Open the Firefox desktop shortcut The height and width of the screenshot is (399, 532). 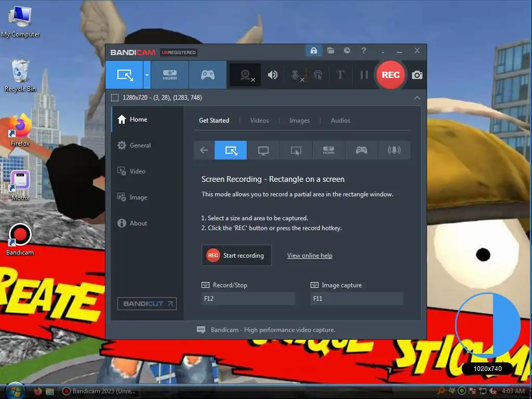click(20, 130)
